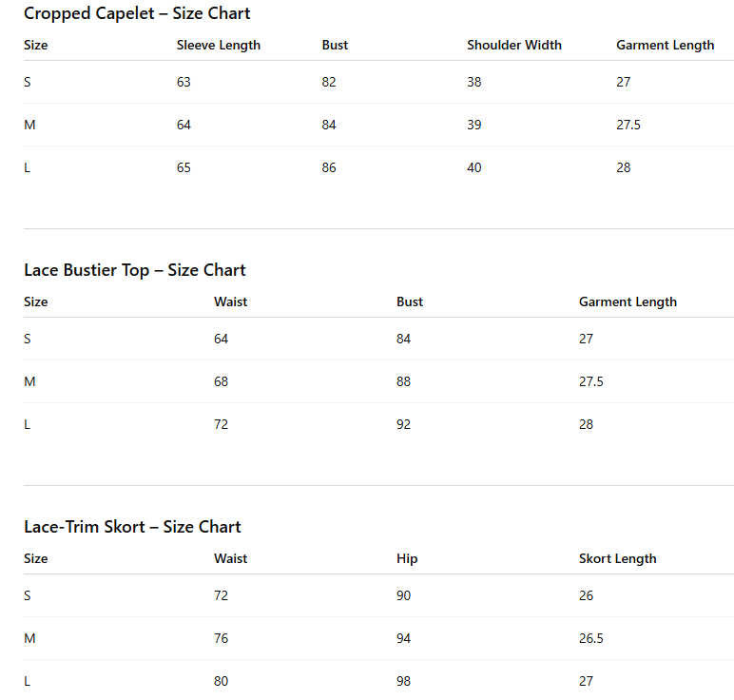Screen dimensions: 734x700
Task: Click the Cropped Capelet – Size Chart heading
Action: click(137, 13)
